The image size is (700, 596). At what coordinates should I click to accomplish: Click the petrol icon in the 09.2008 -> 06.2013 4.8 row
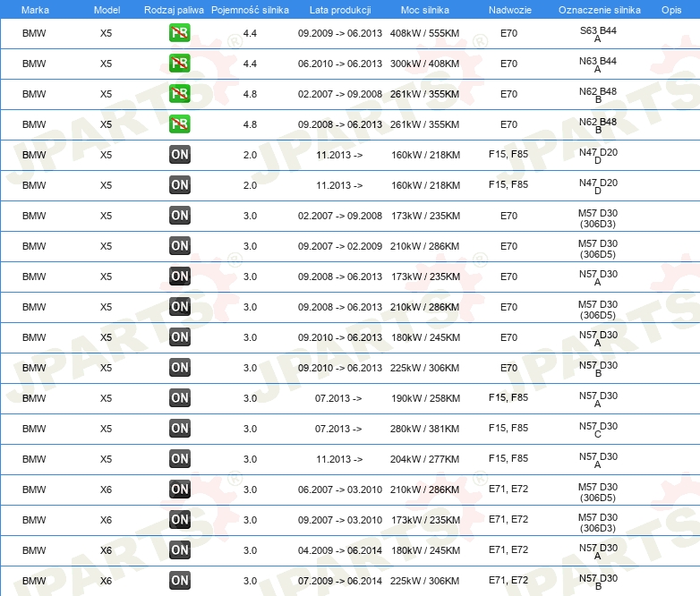tap(179, 124)
